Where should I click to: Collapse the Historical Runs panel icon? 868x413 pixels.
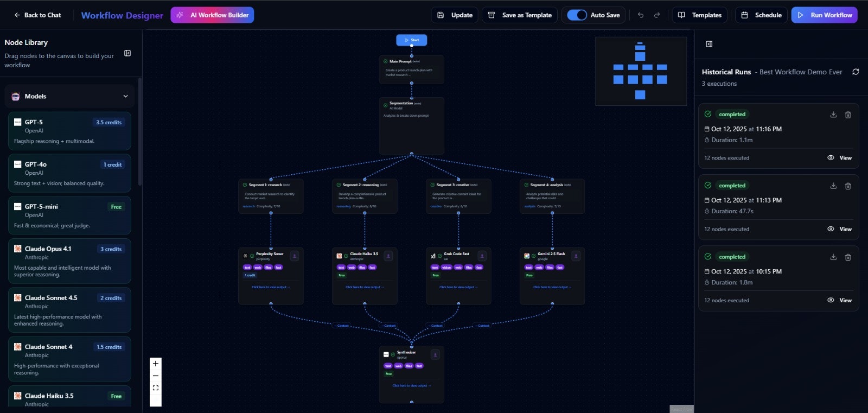[x=709, y=44]
